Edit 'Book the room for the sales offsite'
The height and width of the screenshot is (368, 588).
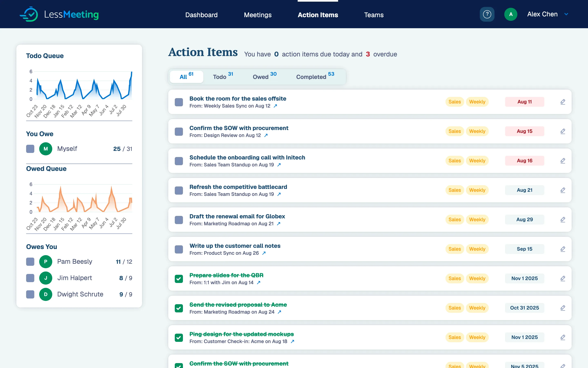(563, 102)
